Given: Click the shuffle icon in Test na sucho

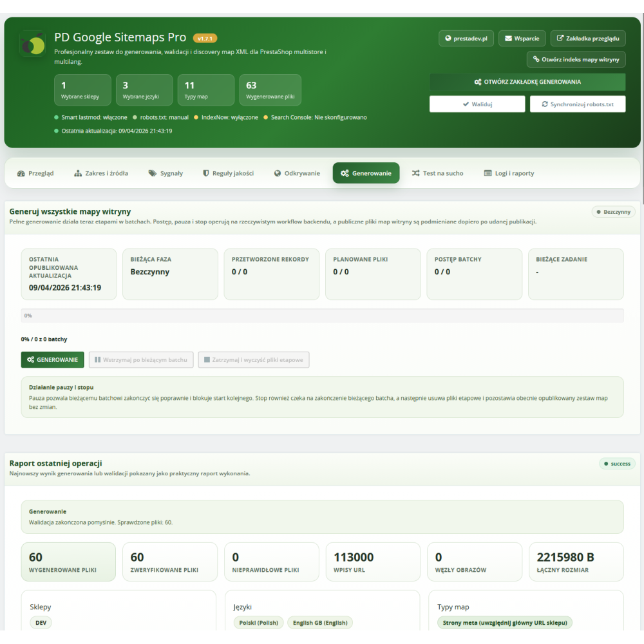Looking at the screenshot, I should coord(415,173).
